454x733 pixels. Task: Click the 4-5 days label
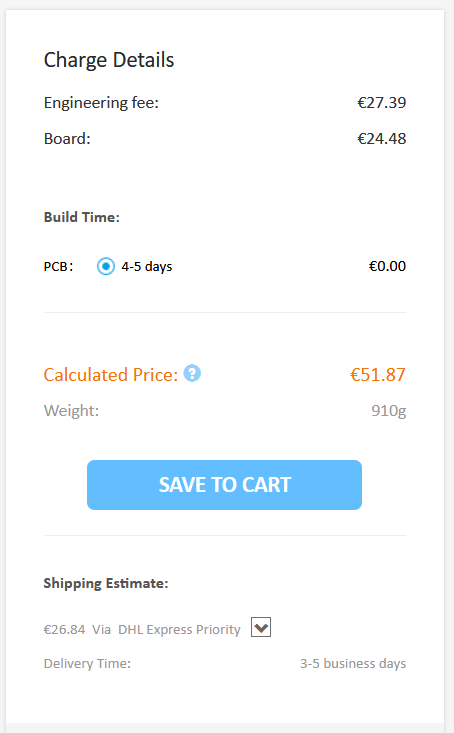tap(147, 266)
